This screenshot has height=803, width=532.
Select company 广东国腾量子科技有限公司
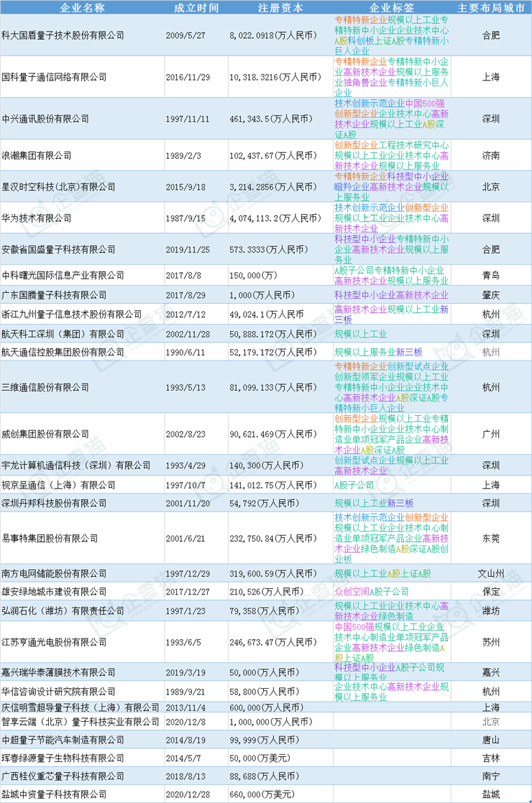[55, 295]
